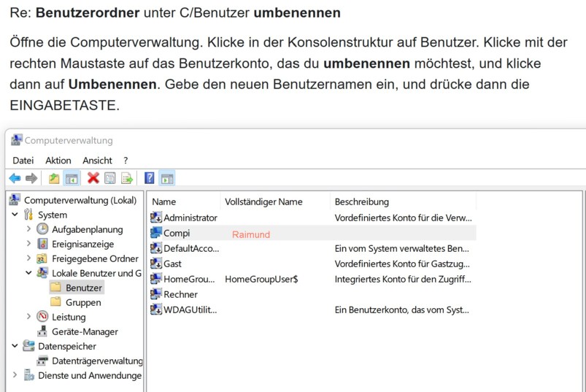The width and height of the screenshot is (586, 392).
Task: Open the Ansicht menu
Action: point(97,161)
